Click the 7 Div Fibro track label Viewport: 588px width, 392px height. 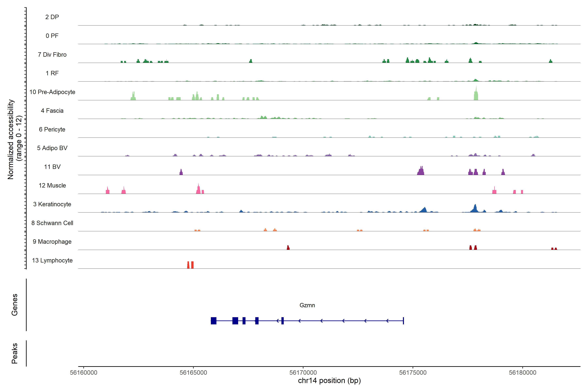[x=52, y=55]
